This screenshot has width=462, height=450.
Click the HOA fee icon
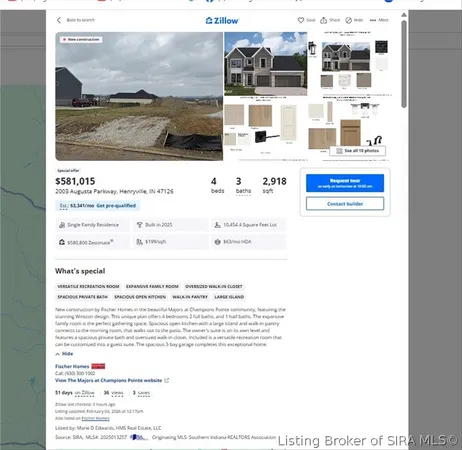pos(217,242)
